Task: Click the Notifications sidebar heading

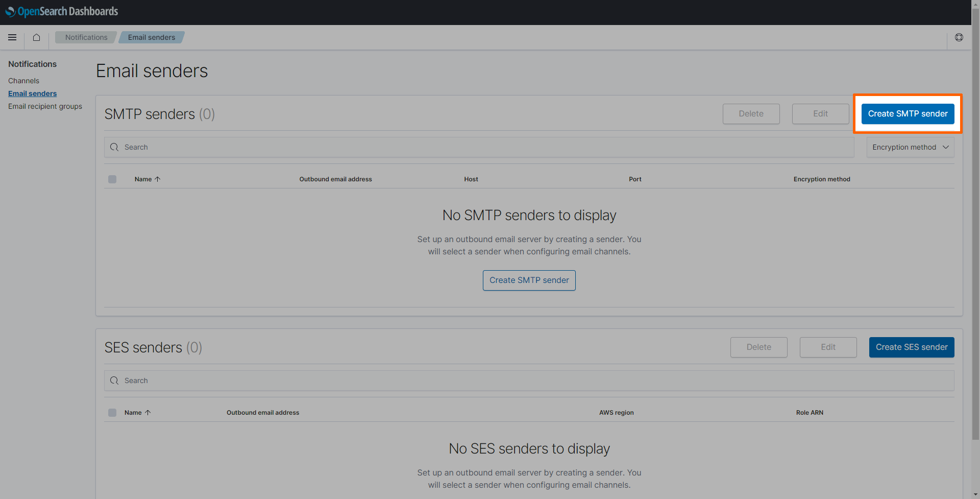Action: point(32,64)
